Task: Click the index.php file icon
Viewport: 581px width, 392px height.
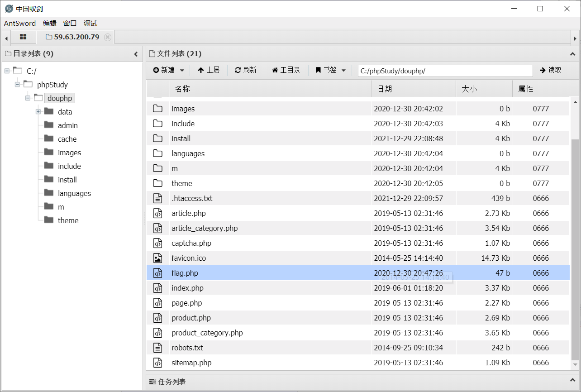Action: (x=157, y=288)
